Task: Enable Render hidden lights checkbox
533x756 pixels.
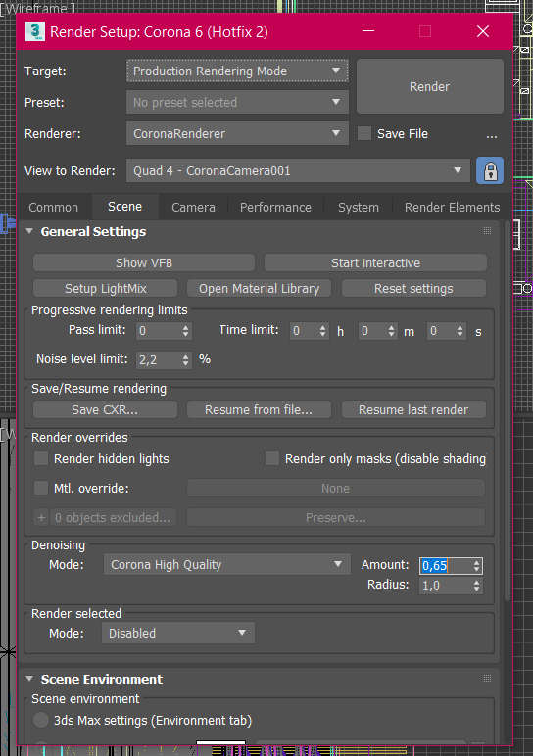Action: point(41,458)
